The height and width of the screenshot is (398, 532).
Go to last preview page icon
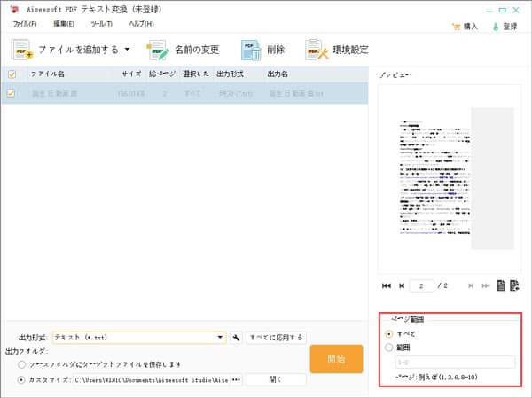[x=486, y=285]
